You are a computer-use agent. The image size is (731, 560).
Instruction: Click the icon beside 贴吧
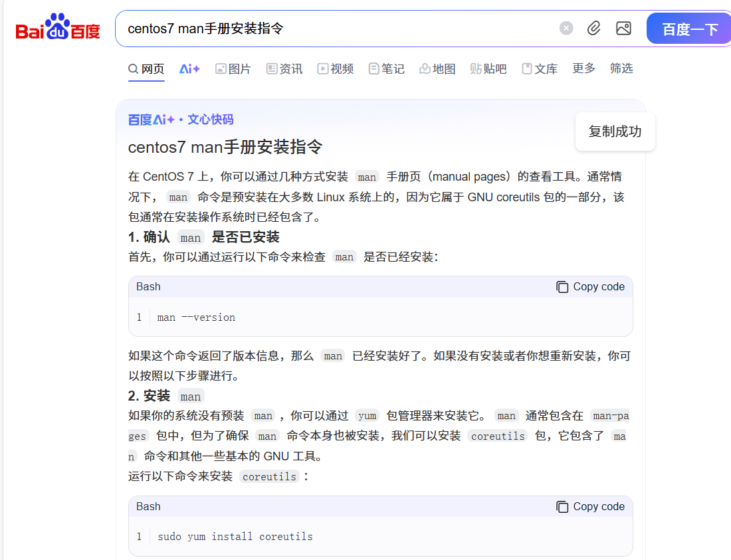tap(476, 69)
